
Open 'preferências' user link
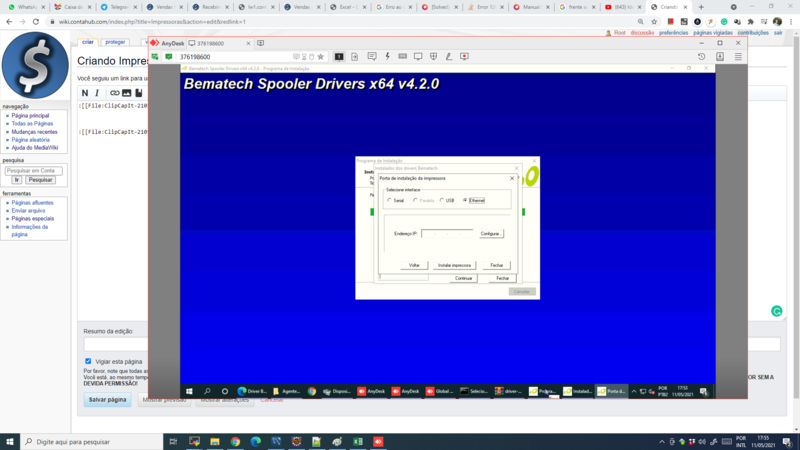[x=673, y=33]
